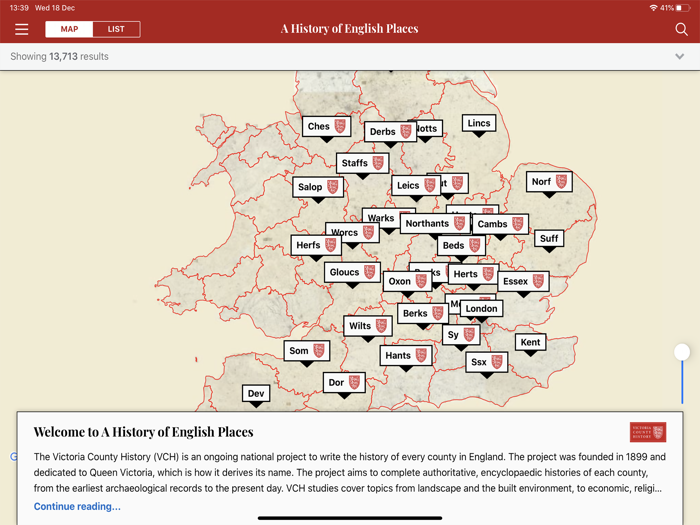This screenshot has width=700, height=525.
Task: Select the Lincs county marker
Action: tap(479, 123)
